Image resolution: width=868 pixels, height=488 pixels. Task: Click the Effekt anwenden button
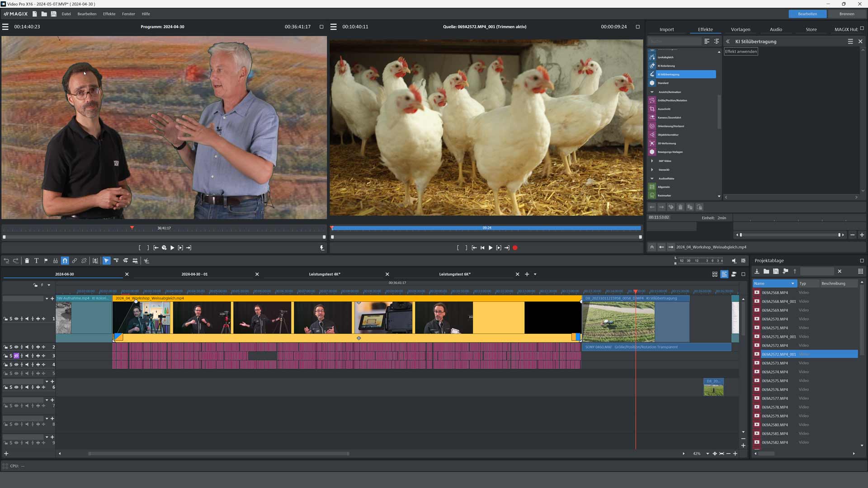pos(741,52)
